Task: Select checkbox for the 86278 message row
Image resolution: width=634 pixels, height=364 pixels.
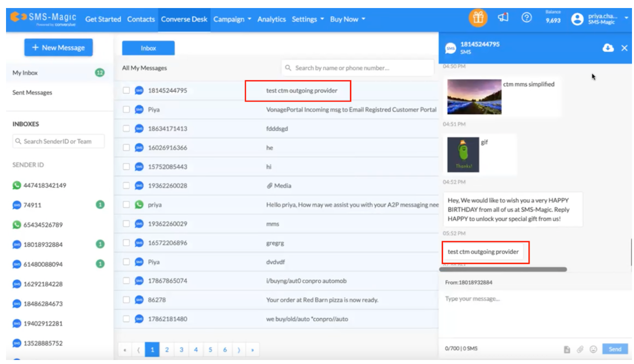Action: [x=126, y=300]
